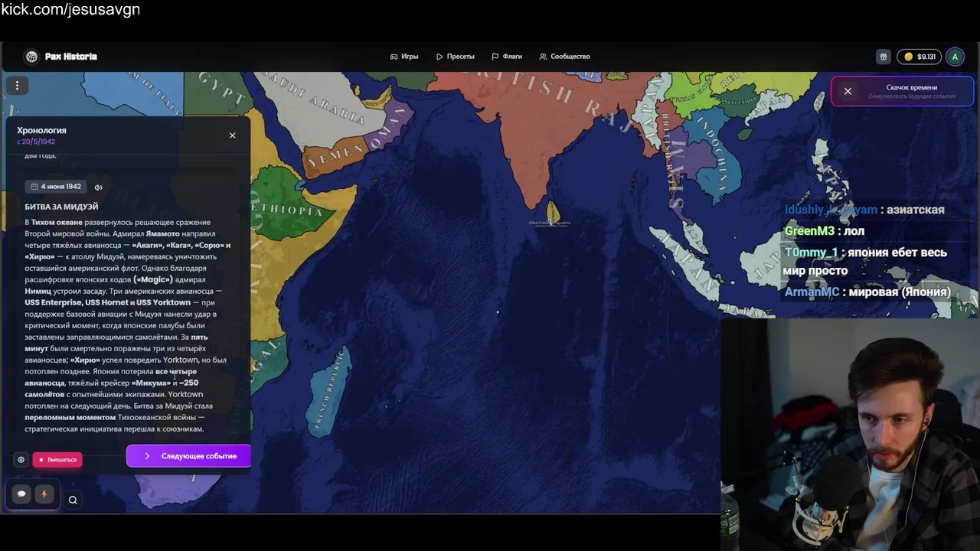Click the Pax Historia globe logo
The width and height of the screenshot is (980, 551).
point(31,57)
